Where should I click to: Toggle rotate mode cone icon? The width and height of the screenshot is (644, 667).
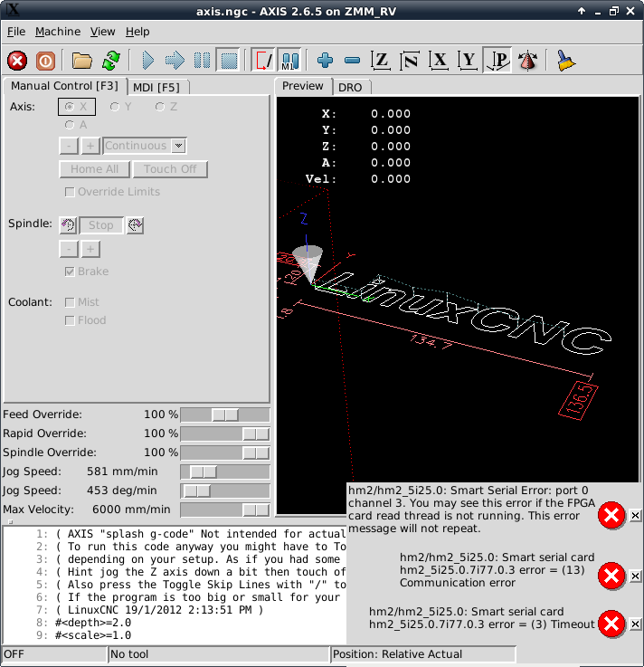pyautogui.click(x=527, y=61)
